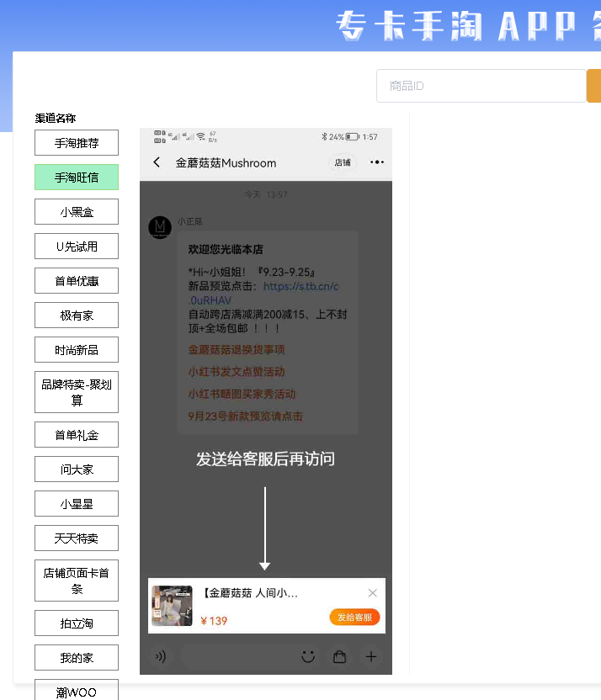Tap the plus attachments icon
Image resolution: width=601 pixels, height=700 pixels.
pyautogui.click(x=371, y=656)
